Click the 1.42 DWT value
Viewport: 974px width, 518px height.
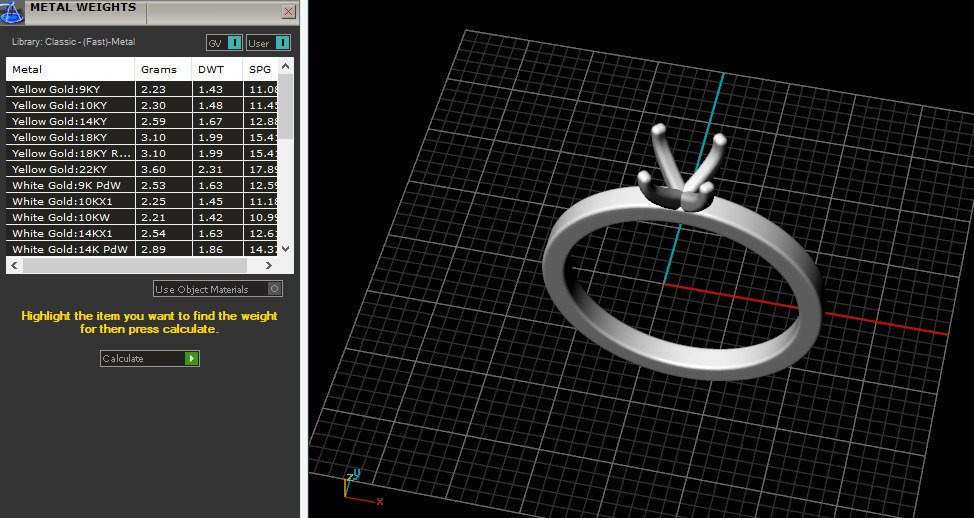pyautogui.click(x=211, y=217)
